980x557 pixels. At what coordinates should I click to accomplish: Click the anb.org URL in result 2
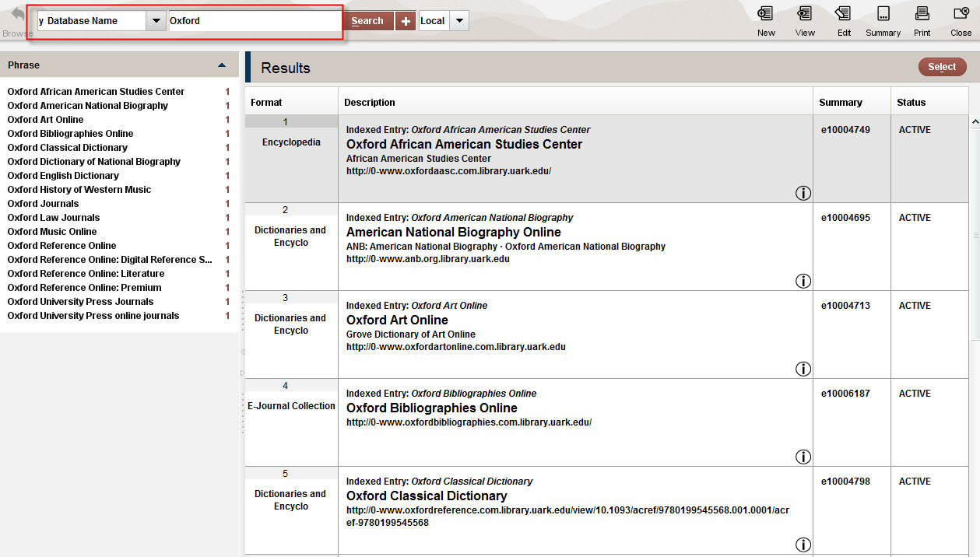coord(428,259)
